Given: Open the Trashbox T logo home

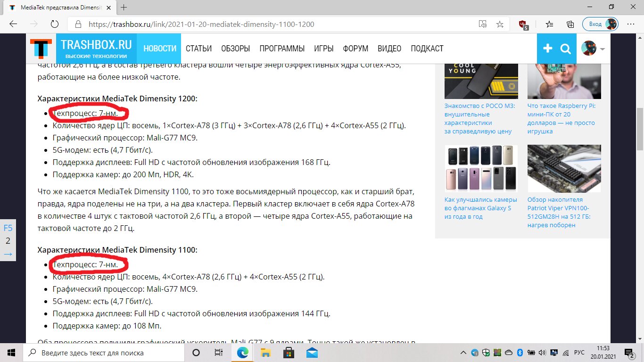Looking at the screenshot, I should (x=41, y=49).
